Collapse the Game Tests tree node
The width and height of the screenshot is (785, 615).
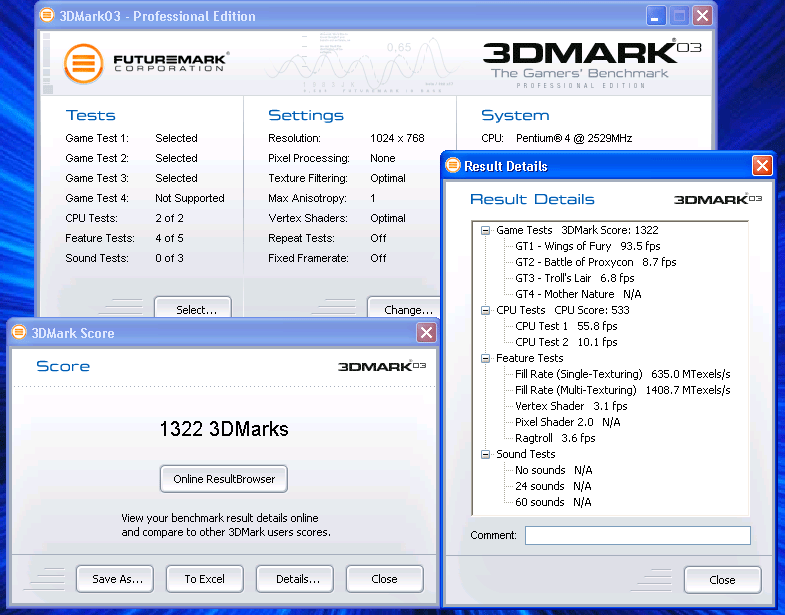click(485, 230)
